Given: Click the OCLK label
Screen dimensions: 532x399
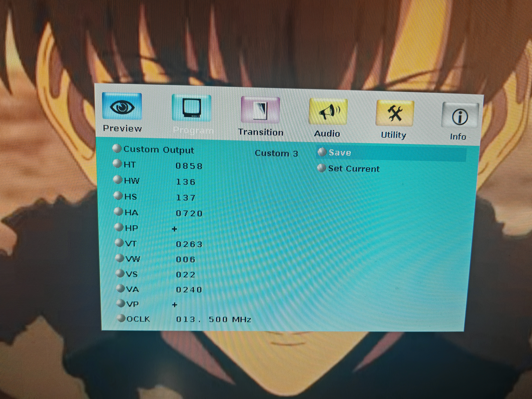Looking at the screenshot, I should tap(138, 319).
